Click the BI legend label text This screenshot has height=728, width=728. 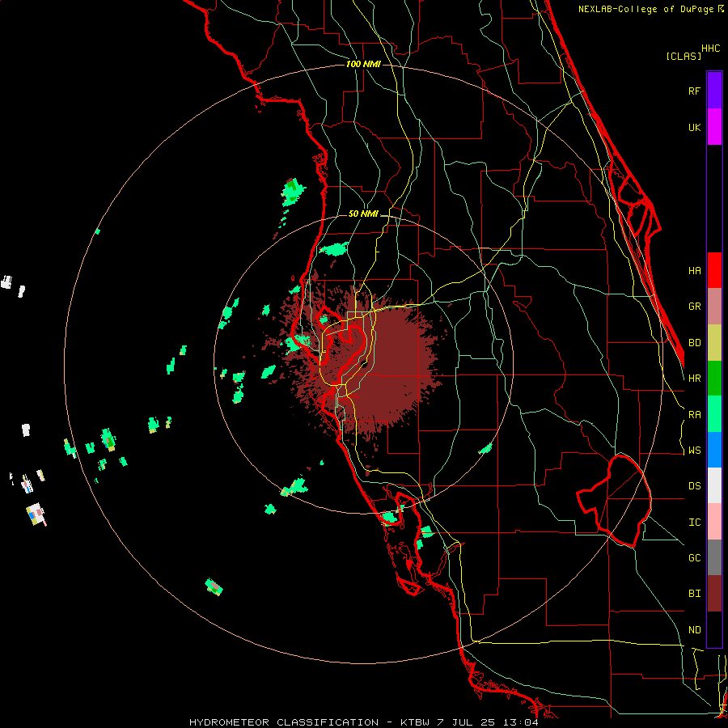[695, 594]
